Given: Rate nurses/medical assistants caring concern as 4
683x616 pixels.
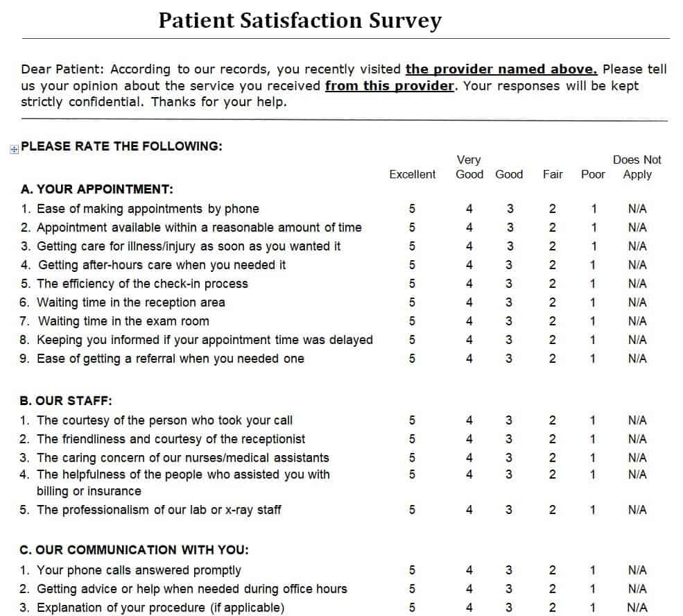Looking at the screenshot, I should point(469,458).
